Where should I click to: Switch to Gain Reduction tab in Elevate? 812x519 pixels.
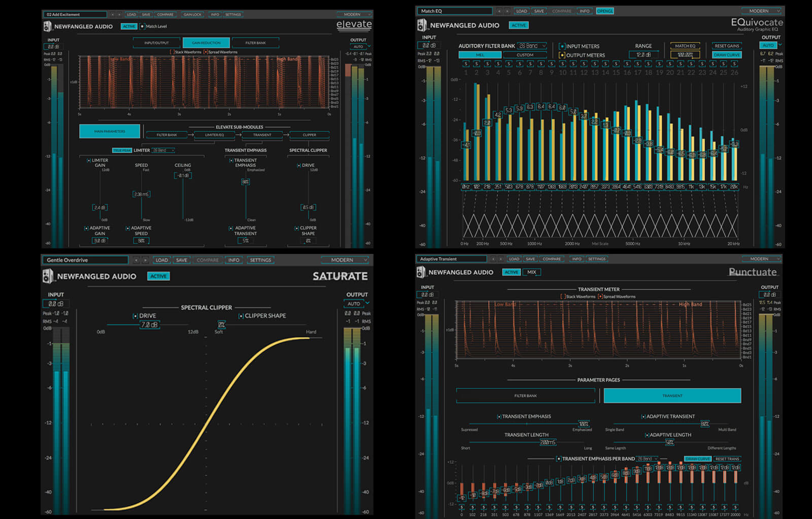(x=206, y=43)
